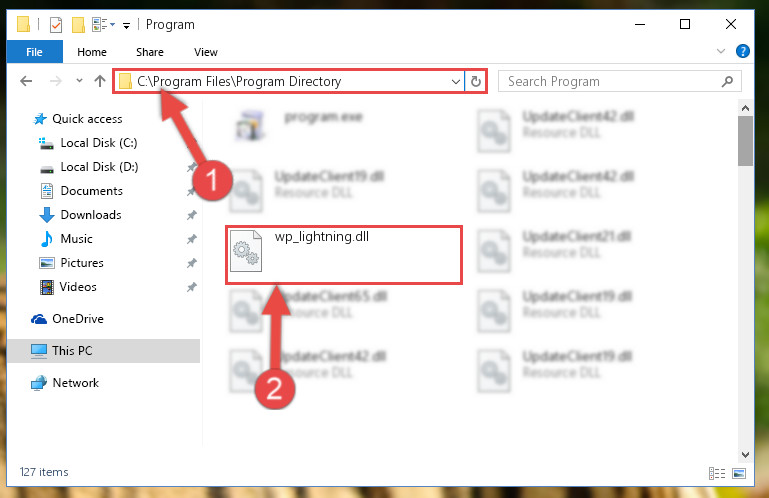Open recent locations dropdown arrow

pos(79,81)
